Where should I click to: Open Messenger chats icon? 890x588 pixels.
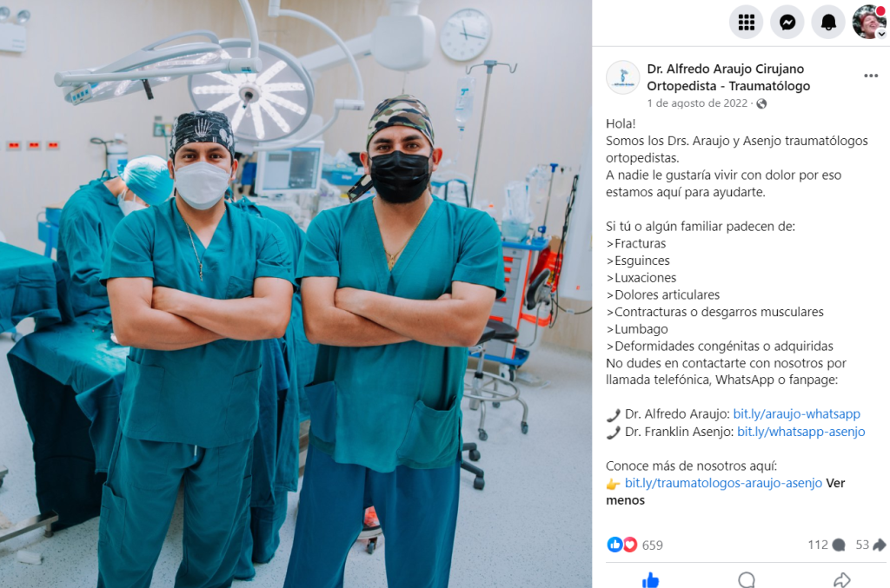[x=787, y=23]
